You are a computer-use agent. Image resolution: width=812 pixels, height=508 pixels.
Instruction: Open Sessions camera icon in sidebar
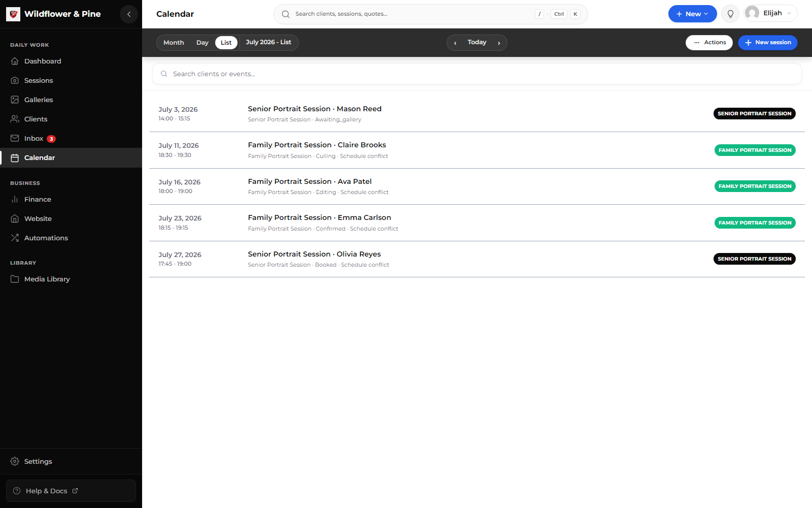click(15, 80)
